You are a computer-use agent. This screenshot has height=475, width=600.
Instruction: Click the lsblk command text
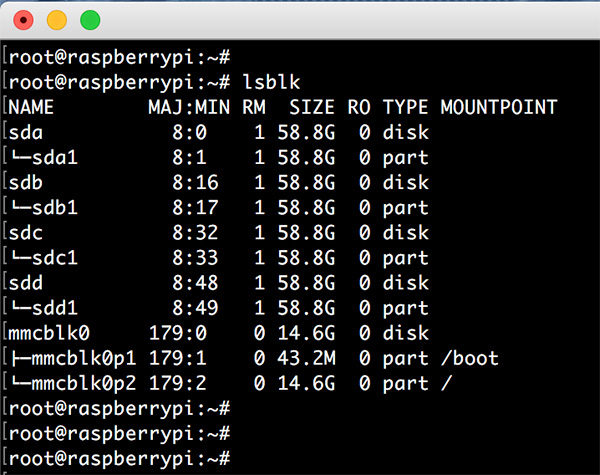[268, 82]
